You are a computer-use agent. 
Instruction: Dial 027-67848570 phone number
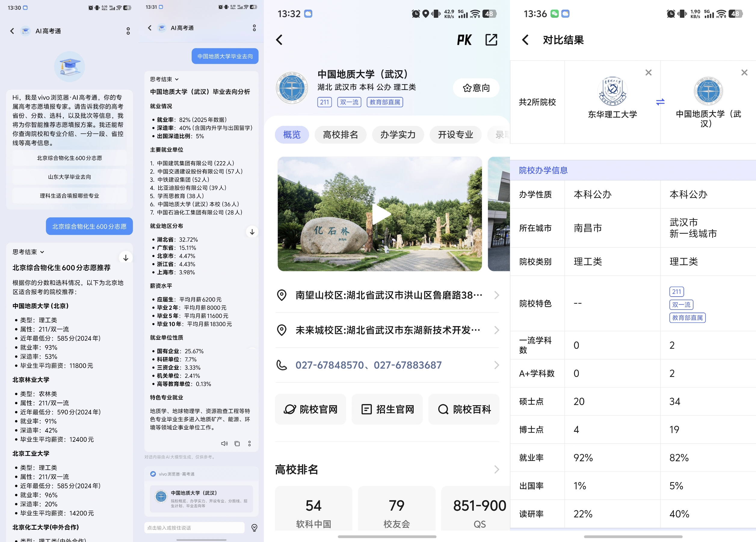pos(329,365)
